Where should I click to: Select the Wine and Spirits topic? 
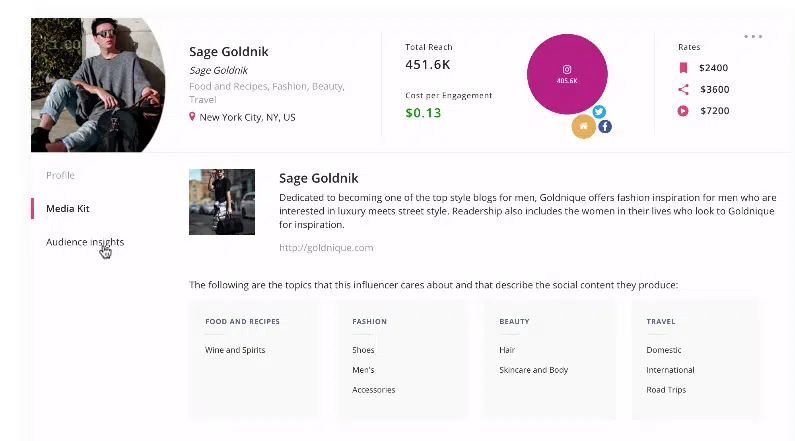point(235,350)
